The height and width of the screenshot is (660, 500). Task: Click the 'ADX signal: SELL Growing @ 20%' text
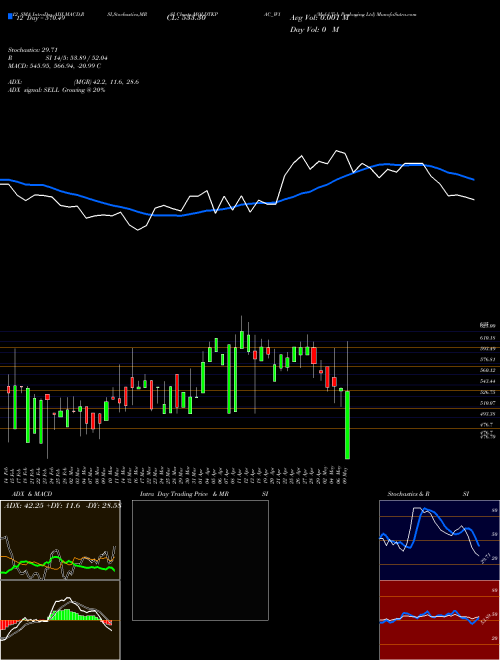click(56, 90)
